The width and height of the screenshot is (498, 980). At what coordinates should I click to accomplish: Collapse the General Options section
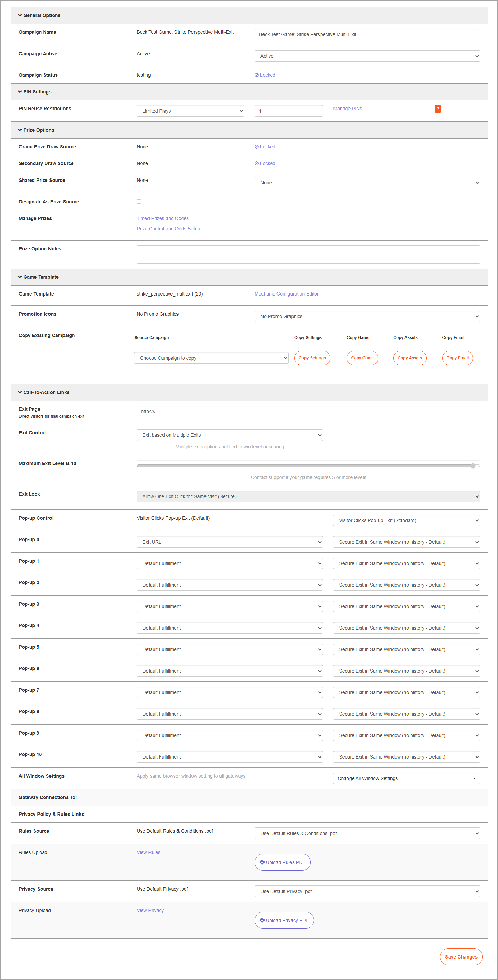(x=39, y=16)
